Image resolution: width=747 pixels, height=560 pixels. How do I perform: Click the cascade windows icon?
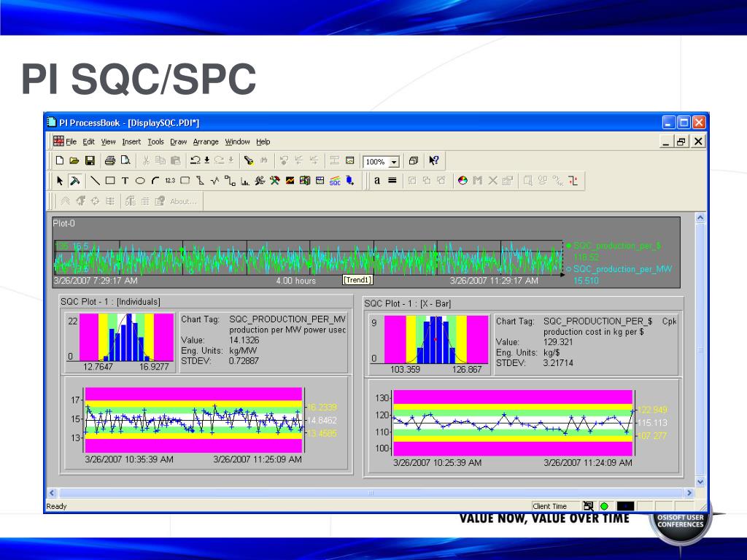click(414, 161)
